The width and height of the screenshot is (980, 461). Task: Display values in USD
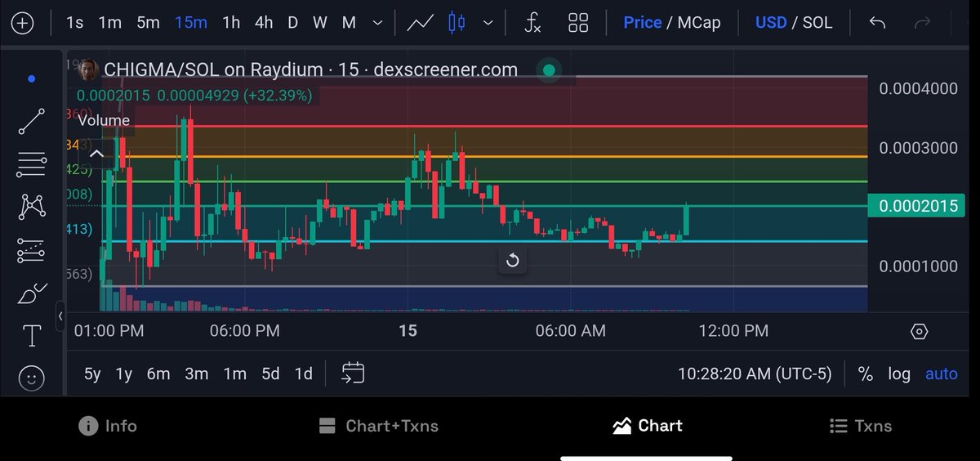pos(771,23)
